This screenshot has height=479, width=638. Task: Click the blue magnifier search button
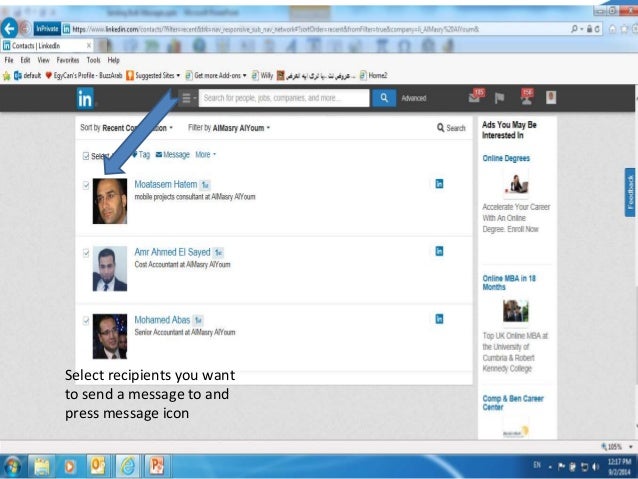384,98
